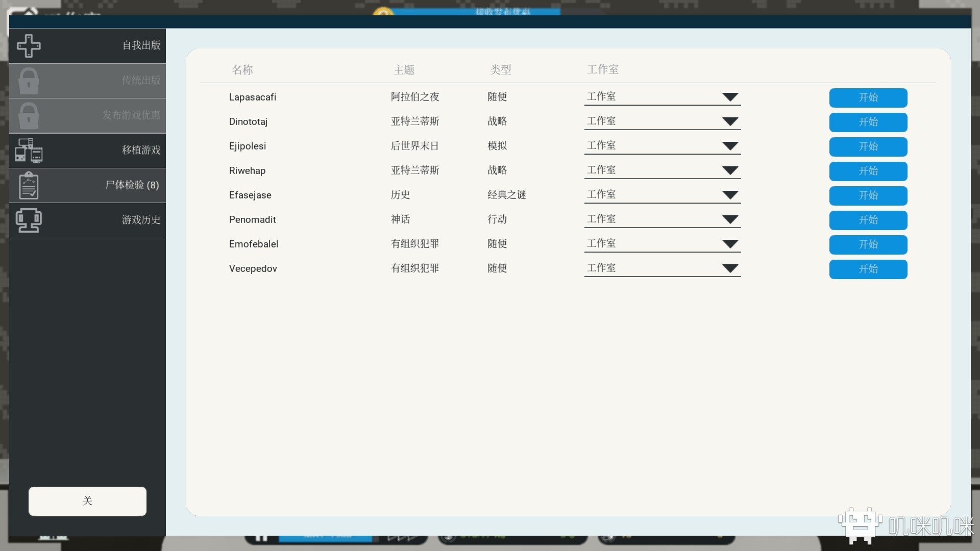Image resolution: width=980 pixels, height=551 pixels.
Task: Click 开始 for Penomadit
Action: pyautogui.click(x=868, y=220)
